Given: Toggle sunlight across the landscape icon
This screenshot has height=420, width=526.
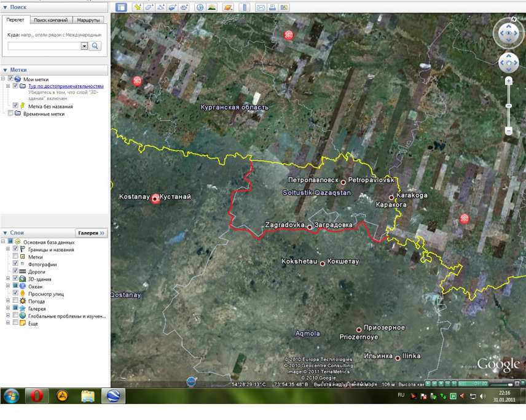Looking at the screenshot, I should 212,7.
